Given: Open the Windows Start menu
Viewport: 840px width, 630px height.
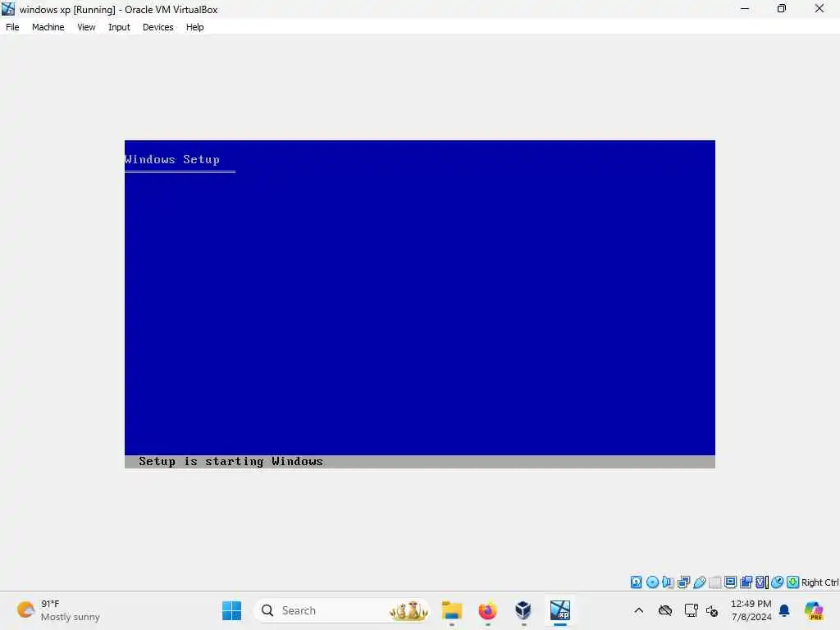Looking at the screenshot, I should (x=231, y=610).
